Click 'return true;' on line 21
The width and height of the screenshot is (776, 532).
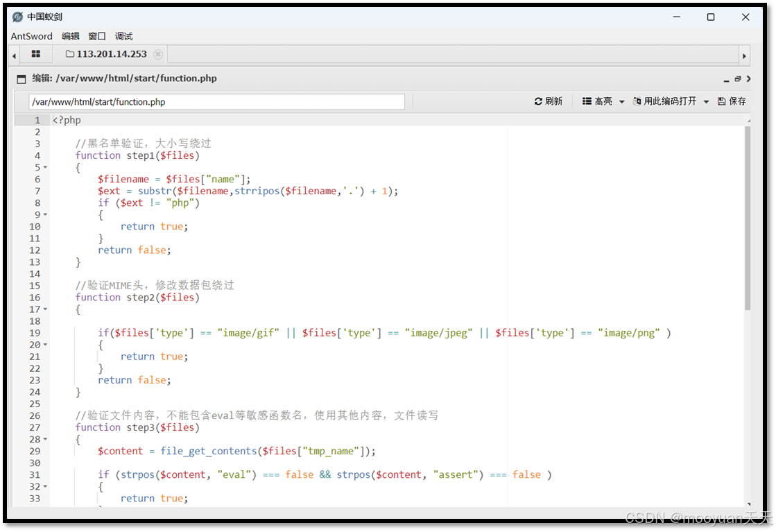(155, 357)
